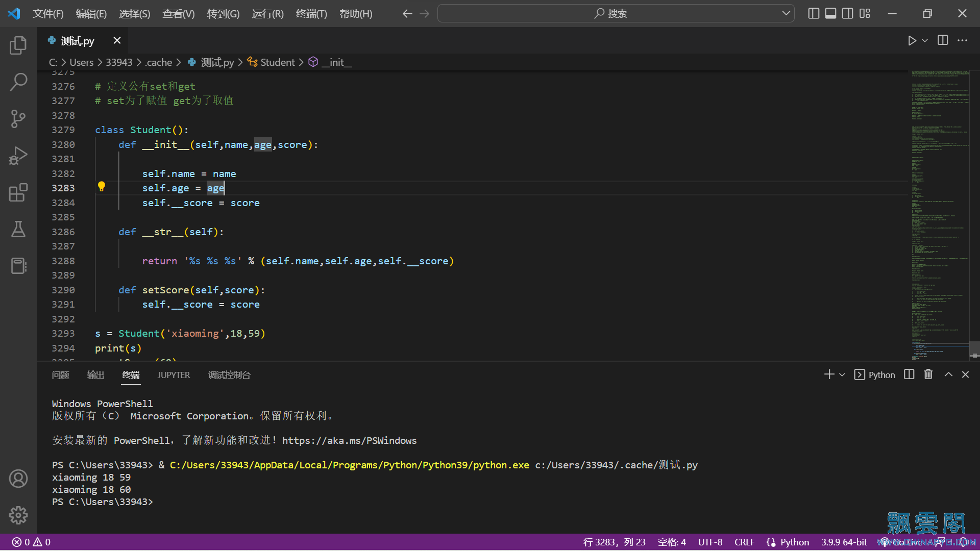The image size is (980, 551).
Task: Open Run Python file dropdown arrow
Action: [x=925, y=40]
